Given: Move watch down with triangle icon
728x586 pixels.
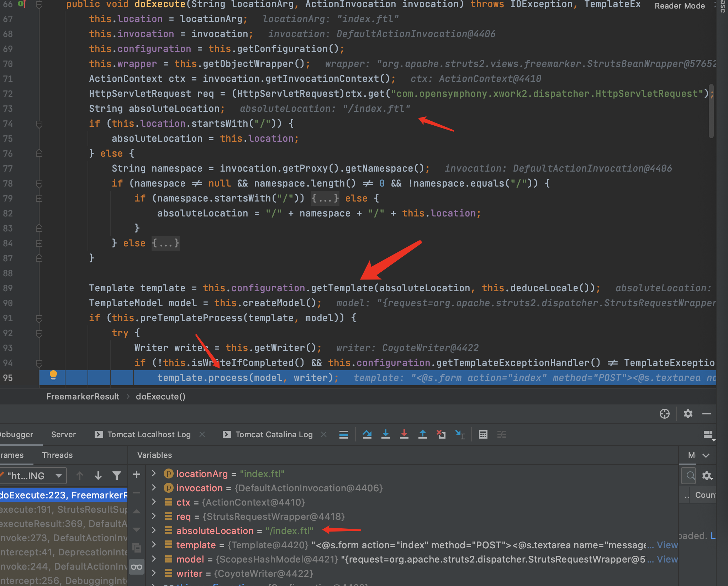Looking at the screenshot, I should click(136, 529).
